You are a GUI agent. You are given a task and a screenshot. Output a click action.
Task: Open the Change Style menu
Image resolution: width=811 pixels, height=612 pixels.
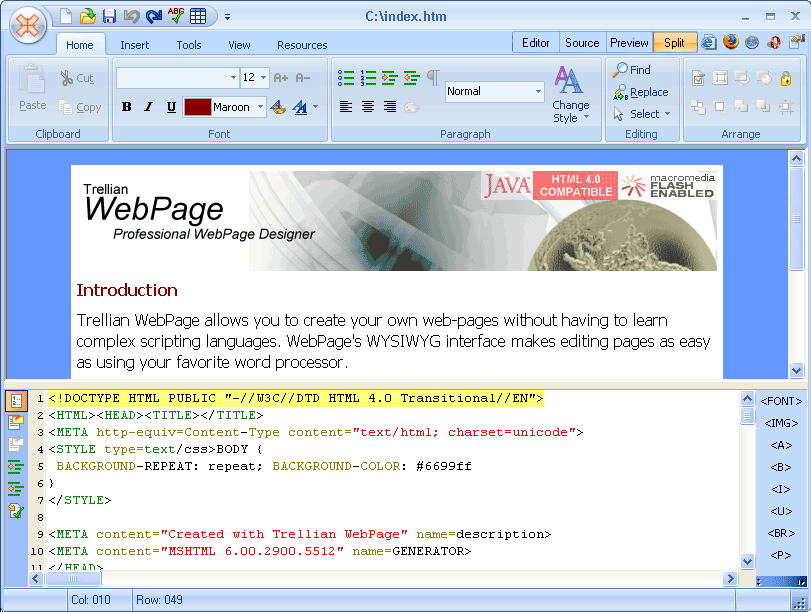tap(570, 95)
